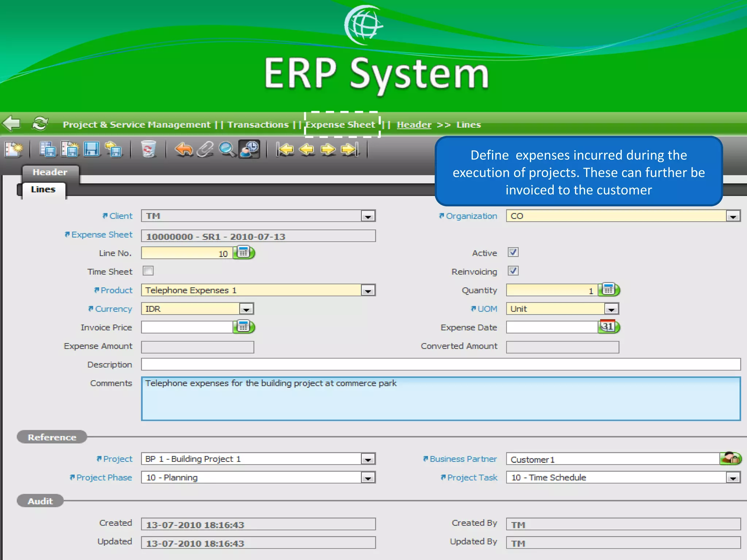This screenshot has width=747, height=560.
Task: Click the Expense Amount field
Action: pos(198,347)
